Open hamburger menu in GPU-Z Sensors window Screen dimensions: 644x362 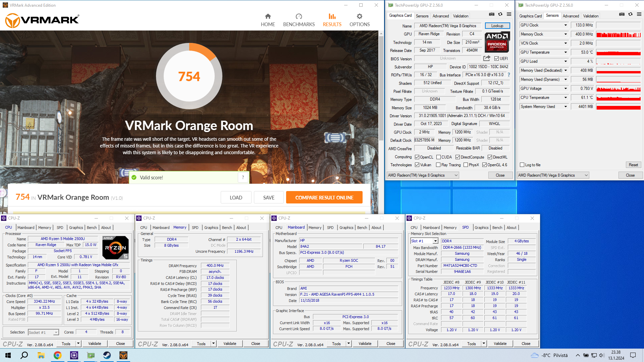coord(639,14)
